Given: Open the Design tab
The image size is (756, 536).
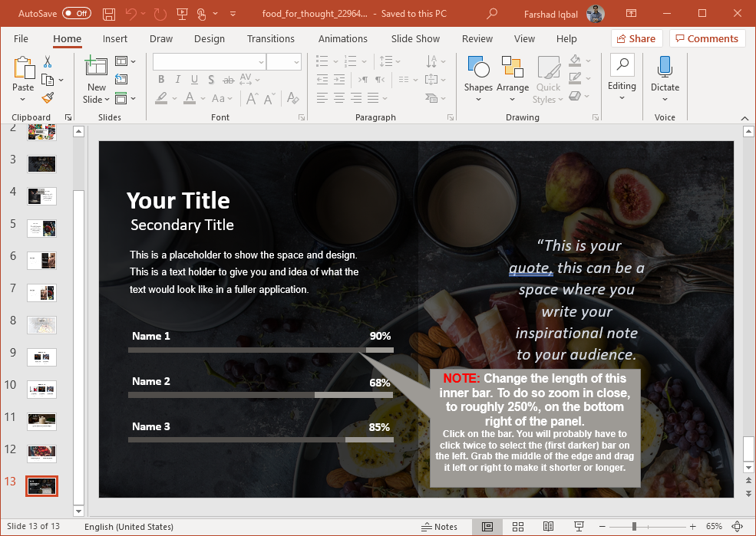Looking at the screenshot, I should (210, 38).
